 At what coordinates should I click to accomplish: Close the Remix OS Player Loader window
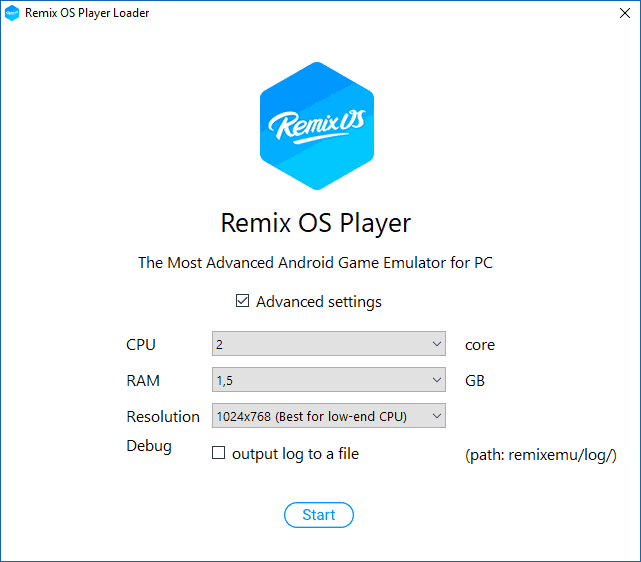[x=625, y=13]
